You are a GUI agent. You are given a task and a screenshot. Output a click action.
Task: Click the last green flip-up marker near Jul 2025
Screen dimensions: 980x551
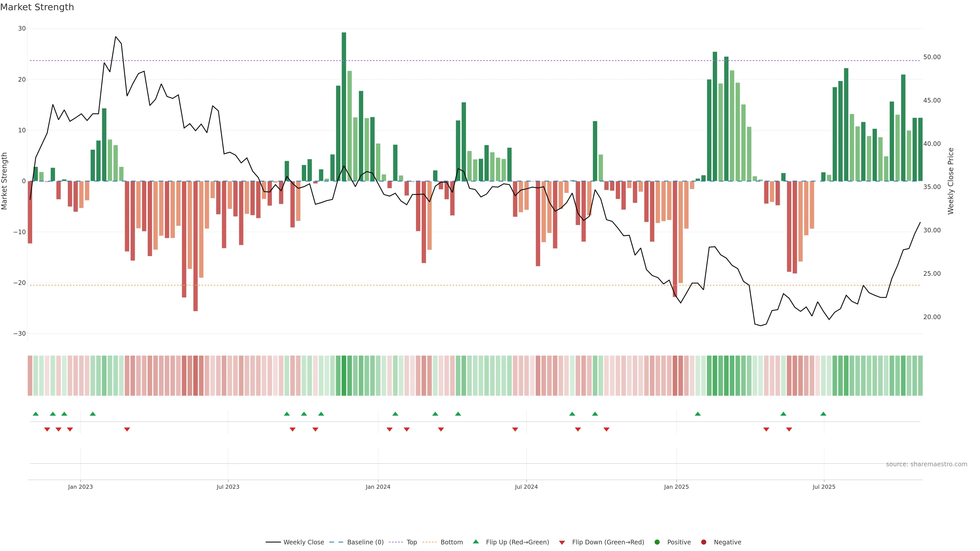point(823,414)
